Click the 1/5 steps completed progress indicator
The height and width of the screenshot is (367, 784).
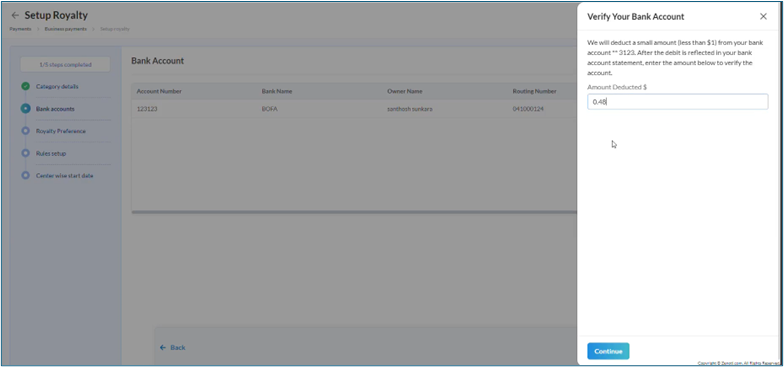(66, 64)
